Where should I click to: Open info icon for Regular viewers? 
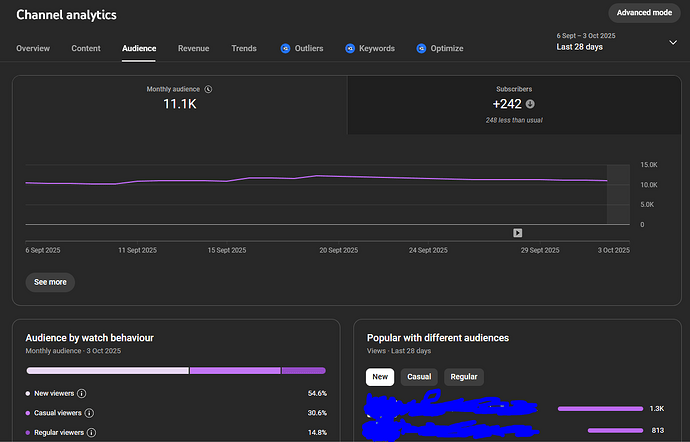point(91,432)
